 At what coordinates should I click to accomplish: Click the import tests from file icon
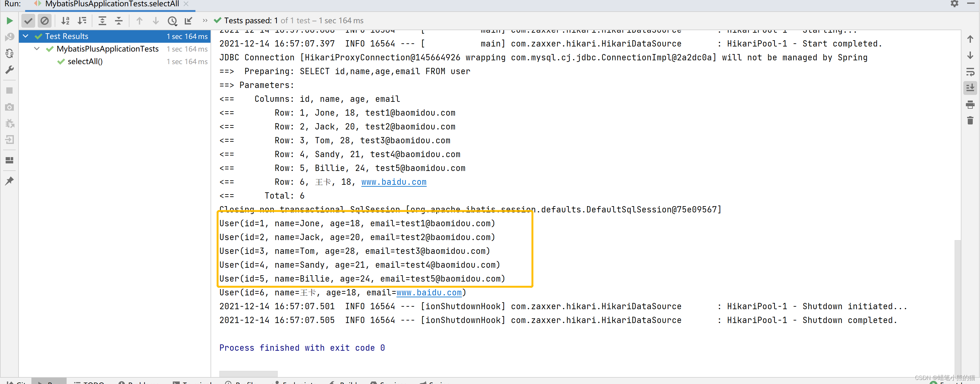188,21
